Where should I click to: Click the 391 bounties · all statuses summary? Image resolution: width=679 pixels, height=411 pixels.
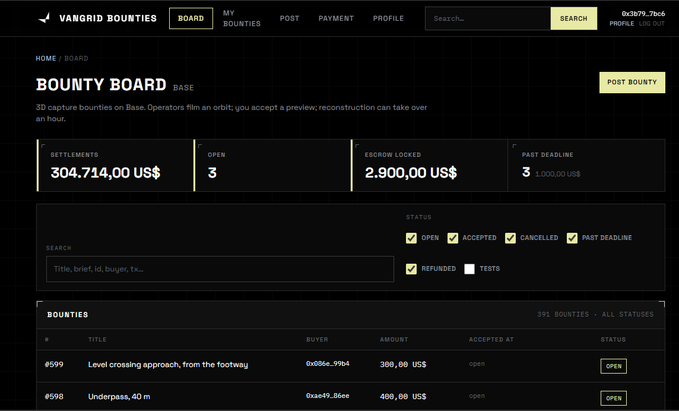coord(595,314)
